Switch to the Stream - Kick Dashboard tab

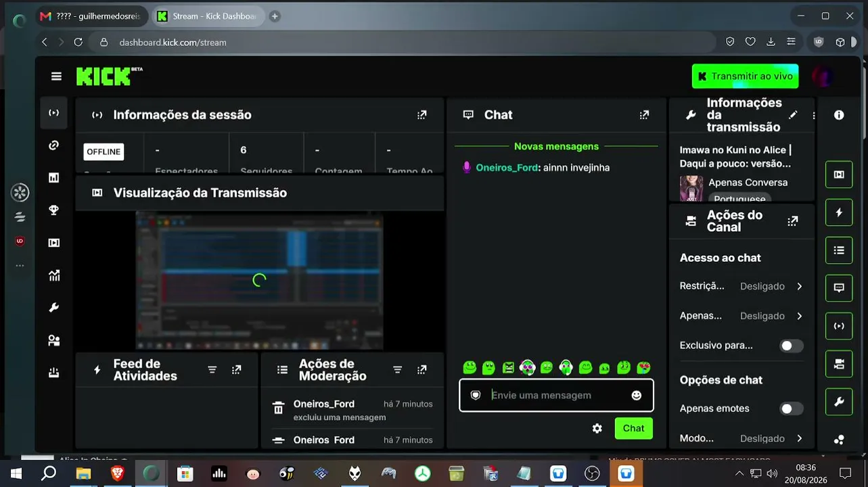(208, 16)
